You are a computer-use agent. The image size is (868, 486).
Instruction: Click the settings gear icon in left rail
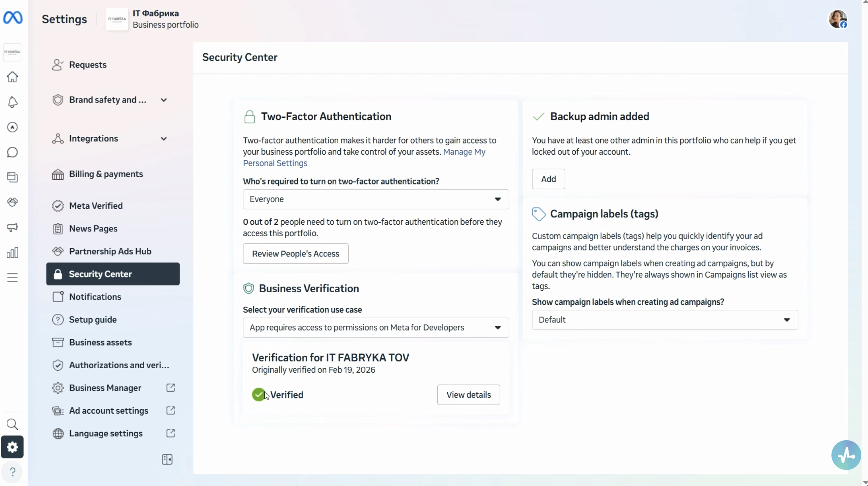pyautogui.click(x=12, y=447)
